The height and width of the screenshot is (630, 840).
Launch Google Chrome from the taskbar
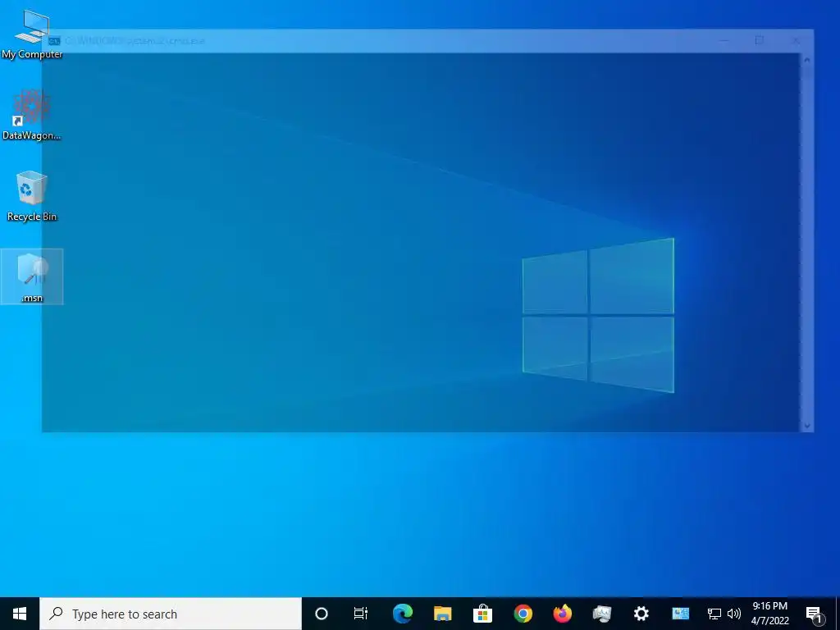[x=523, y=614]
